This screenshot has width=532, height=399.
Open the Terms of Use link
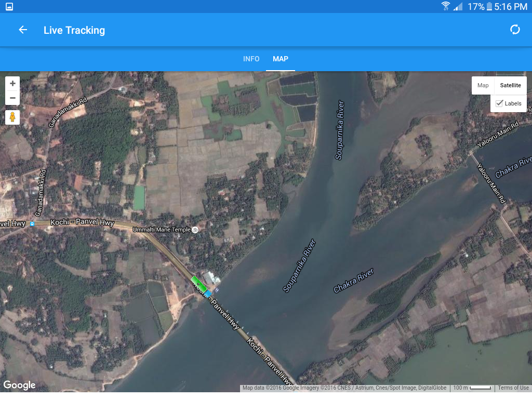click(x=513, y=388)
